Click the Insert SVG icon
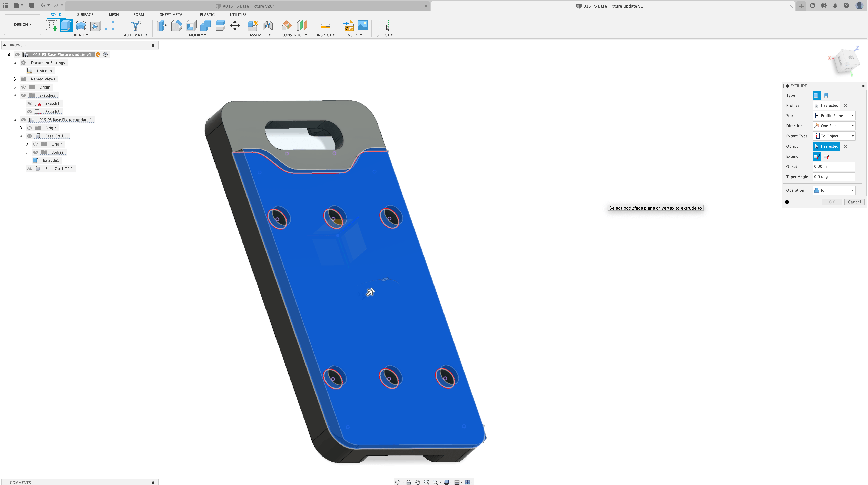Image resolution: width=868 pixels, height=485 pixels. (348, 25)
